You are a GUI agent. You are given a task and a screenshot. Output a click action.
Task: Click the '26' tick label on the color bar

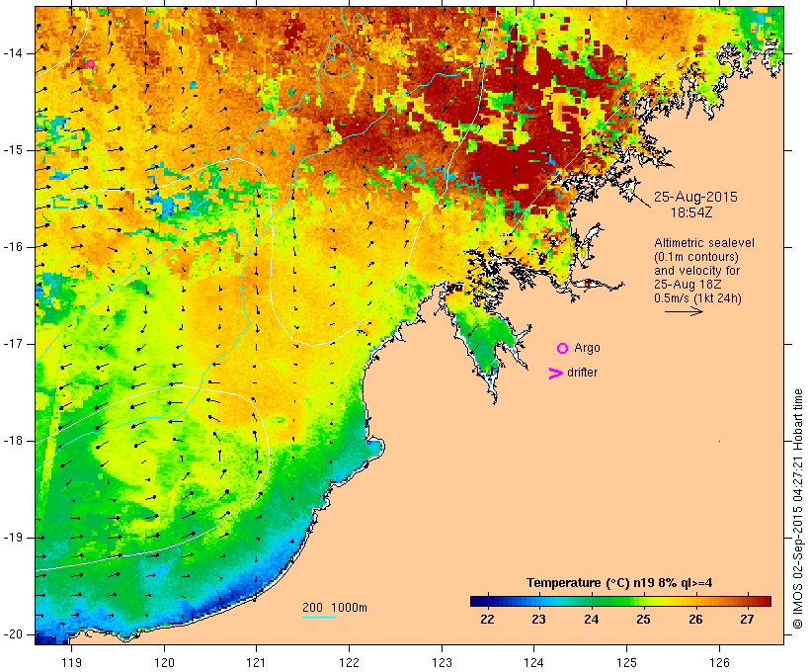pyautogui.click(x=695, y=620)
